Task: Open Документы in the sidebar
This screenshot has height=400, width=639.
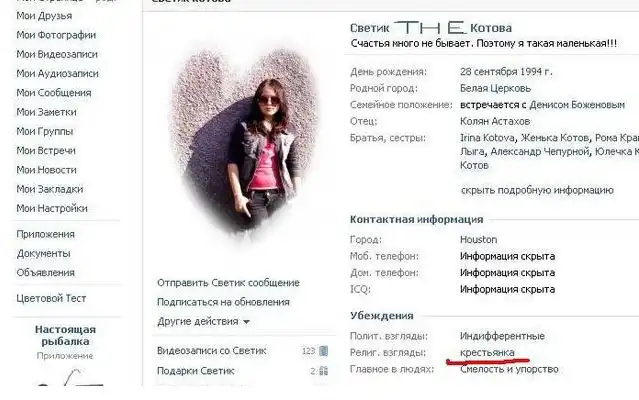Action: [x=43, y=253]
